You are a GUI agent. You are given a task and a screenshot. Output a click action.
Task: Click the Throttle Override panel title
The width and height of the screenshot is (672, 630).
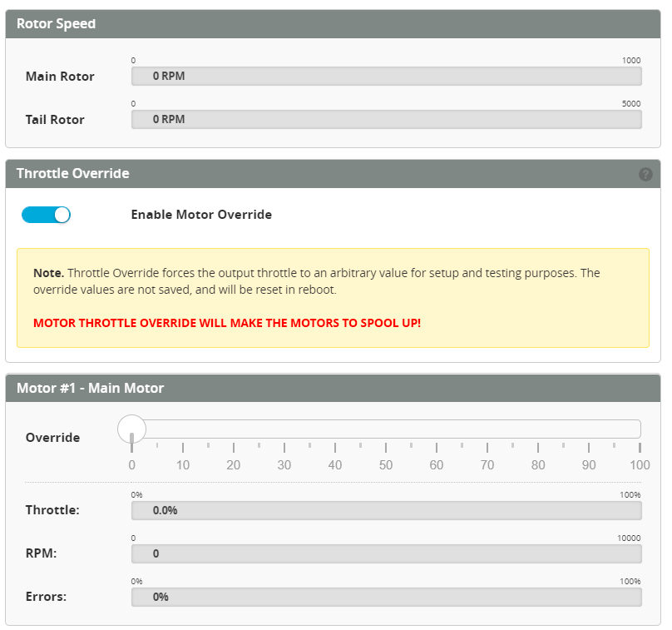click(73, 174)
